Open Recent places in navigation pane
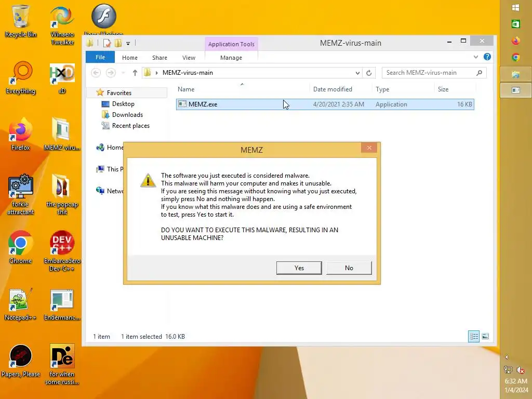Viewport: 532px width, 399px height. point(126,126)
